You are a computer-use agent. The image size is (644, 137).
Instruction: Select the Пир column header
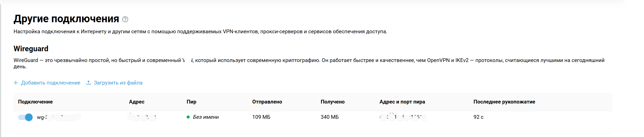[191, 102]
